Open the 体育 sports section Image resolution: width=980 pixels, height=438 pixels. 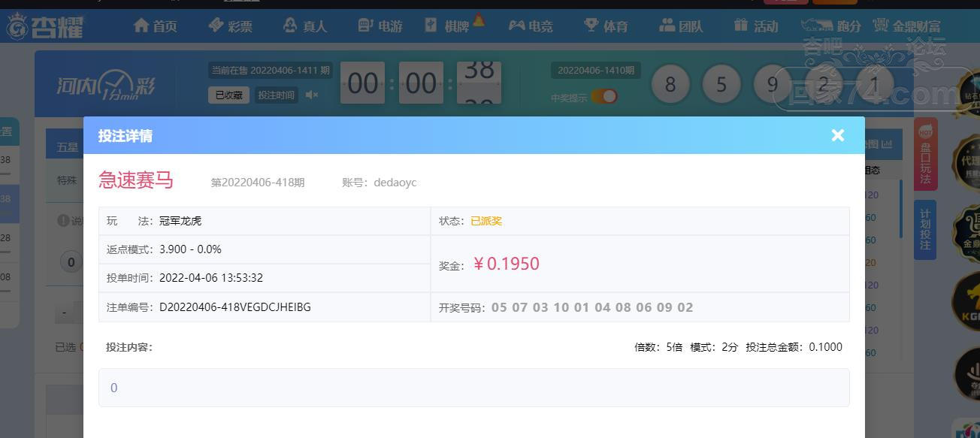pos(606,26)
